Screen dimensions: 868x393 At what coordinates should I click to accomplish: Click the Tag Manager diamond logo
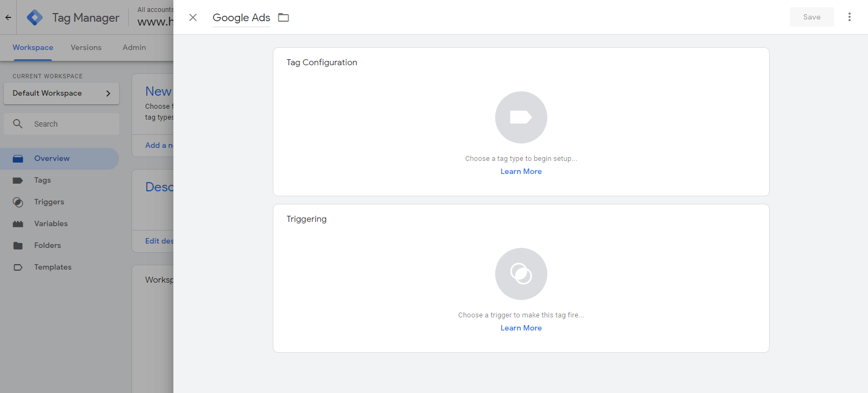click(35, 17)
